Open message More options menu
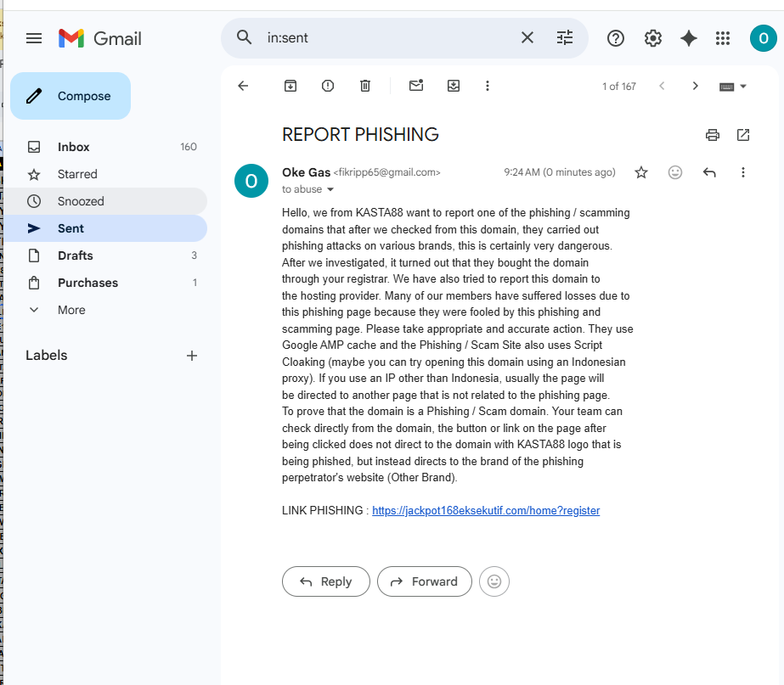Screen dimensions: 784x685 click(743, 172)
